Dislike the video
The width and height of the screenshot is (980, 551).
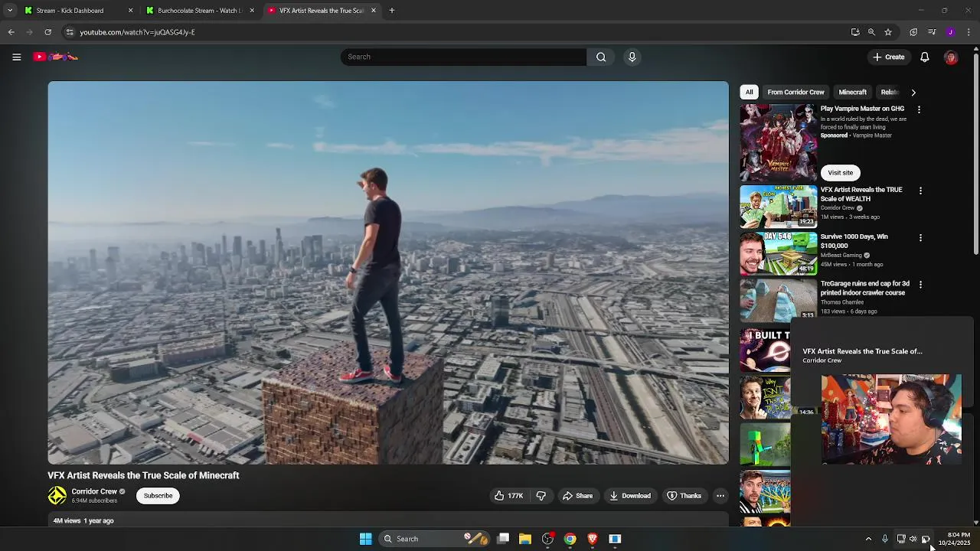(x=541, y=496)
